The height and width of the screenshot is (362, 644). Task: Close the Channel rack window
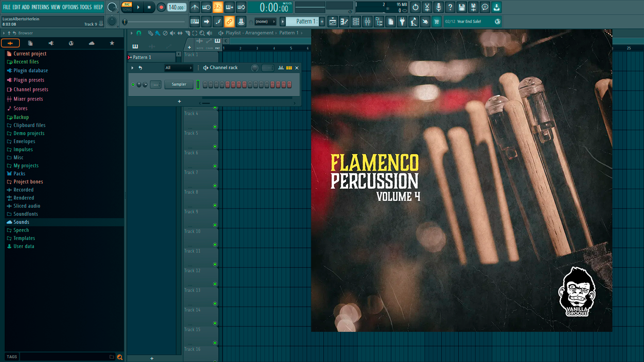(x=297, y=68)
